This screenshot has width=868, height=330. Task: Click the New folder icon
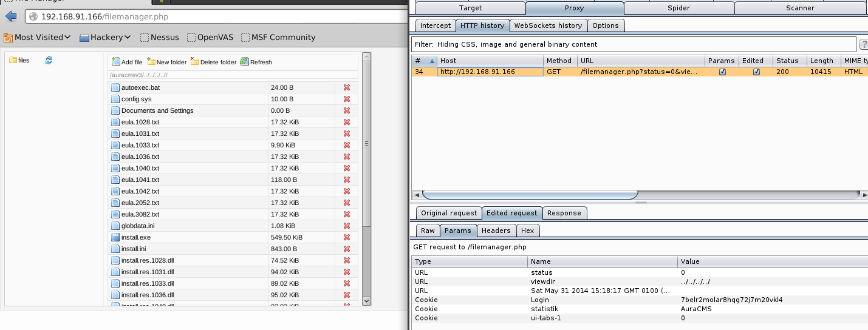point(151,62)
